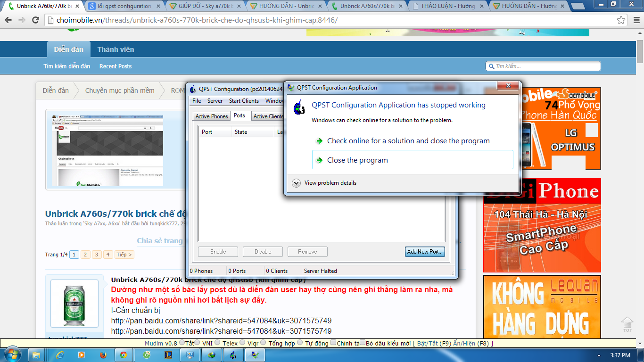Select the QPST phone taskbar icon
This screenshot has height=362, width=644.
click(233, 354)
